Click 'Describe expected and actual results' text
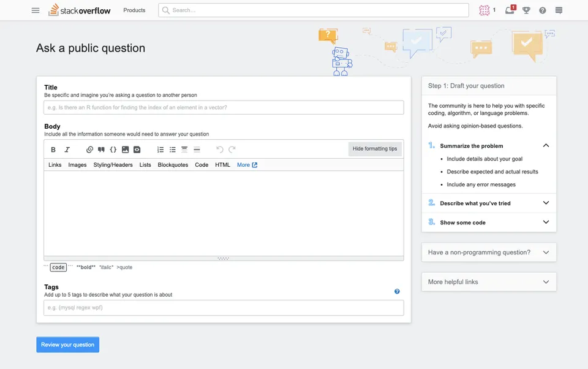The height and width of the screenshot is (369, 588). click(492, 172)
